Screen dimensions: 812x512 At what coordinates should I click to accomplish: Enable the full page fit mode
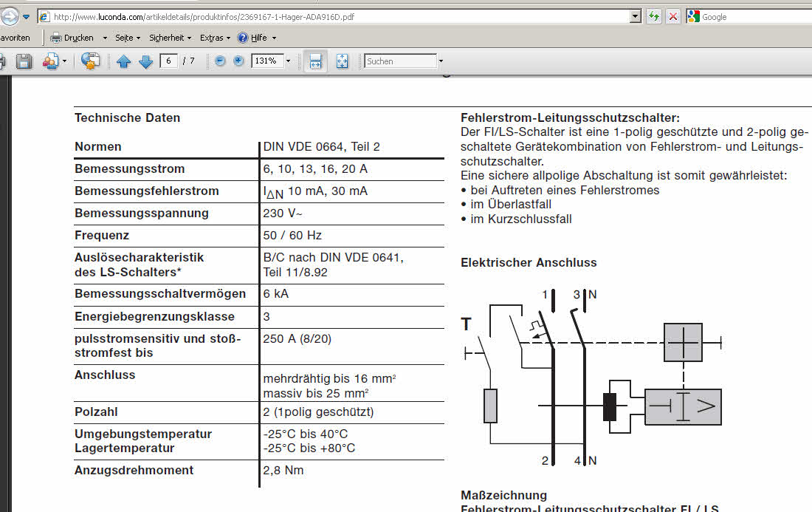click(x=343, y=61)
